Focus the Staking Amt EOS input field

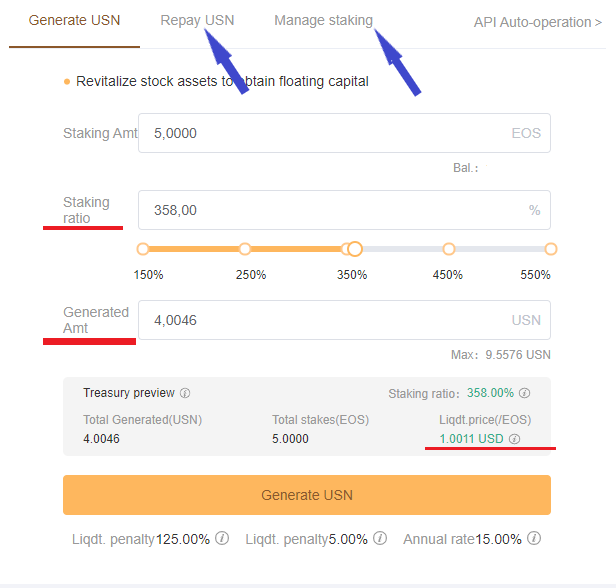pos(344,133)
